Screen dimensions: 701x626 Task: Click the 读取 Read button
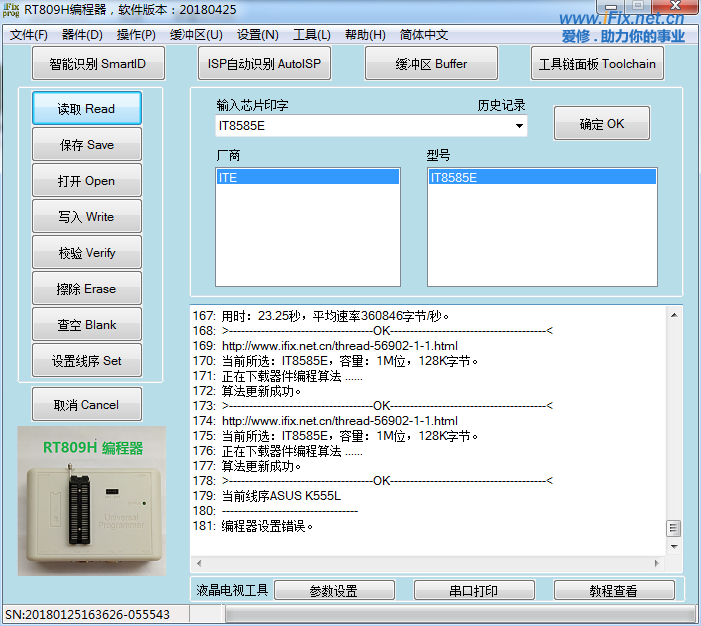point(87,109)
